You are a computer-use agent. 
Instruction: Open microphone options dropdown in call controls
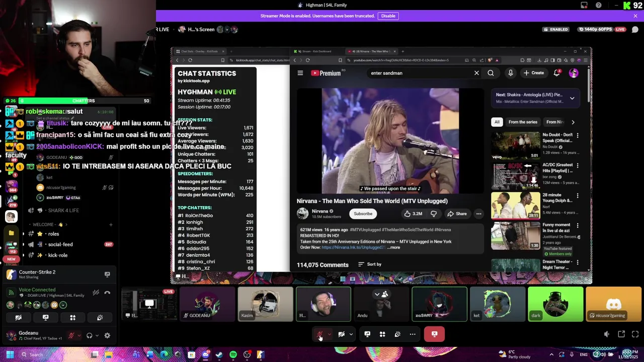[330, 334]
